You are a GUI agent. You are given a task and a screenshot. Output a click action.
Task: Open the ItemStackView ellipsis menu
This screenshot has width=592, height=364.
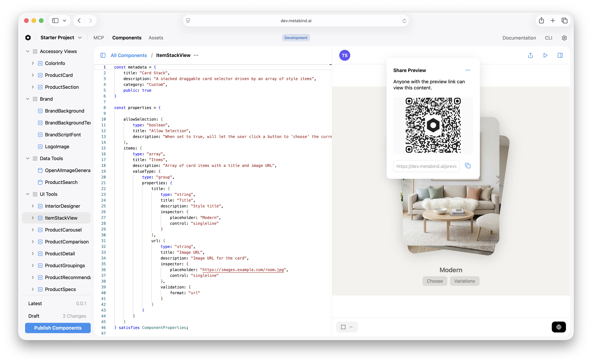pyautogui.click(x=196, y=55)
